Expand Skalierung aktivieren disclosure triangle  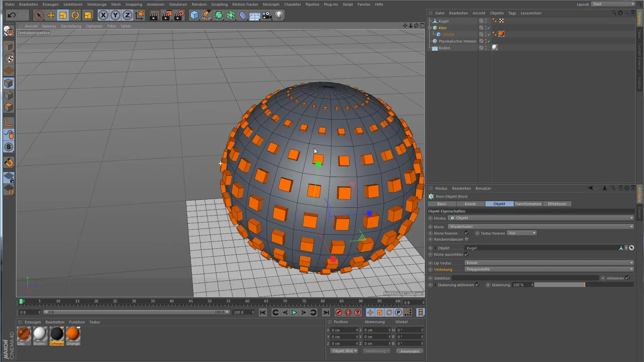click(x=435, y=285)
